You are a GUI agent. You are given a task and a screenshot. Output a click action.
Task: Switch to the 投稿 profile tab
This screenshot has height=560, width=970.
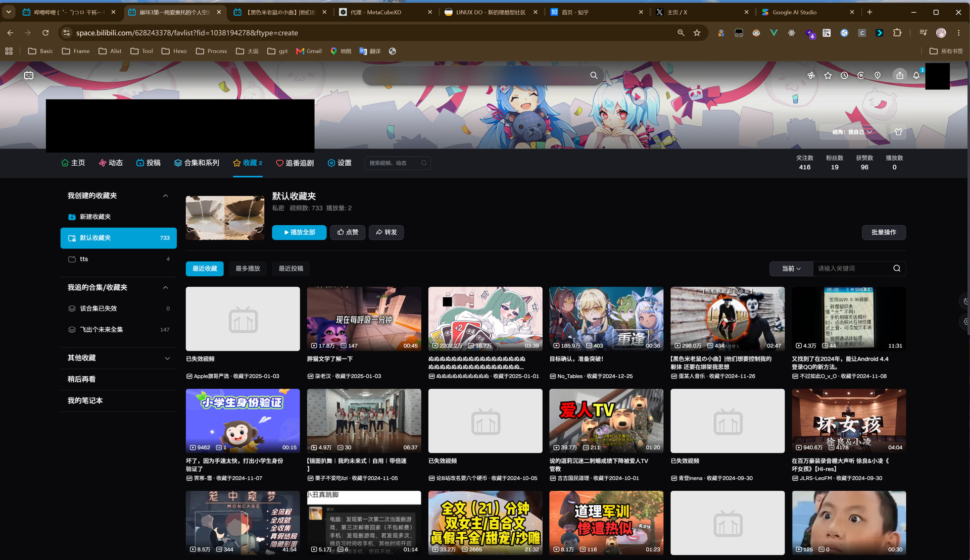149,163
